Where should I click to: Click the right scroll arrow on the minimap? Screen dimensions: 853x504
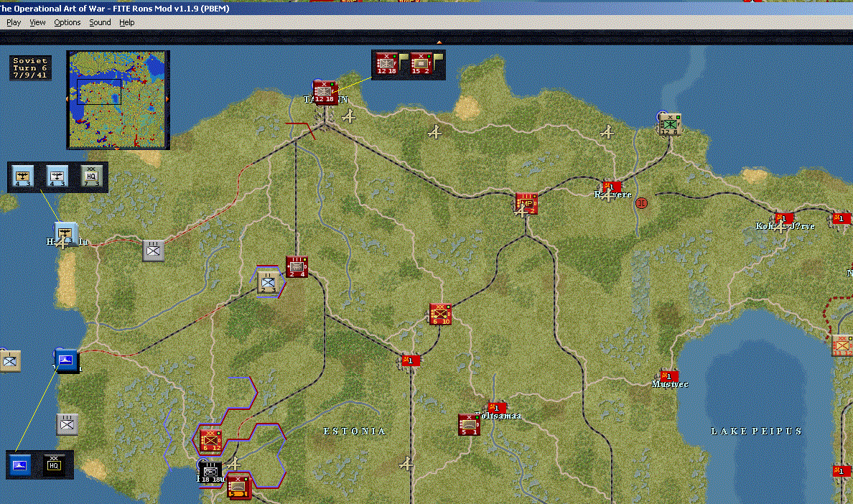click(x=167, y=100)
